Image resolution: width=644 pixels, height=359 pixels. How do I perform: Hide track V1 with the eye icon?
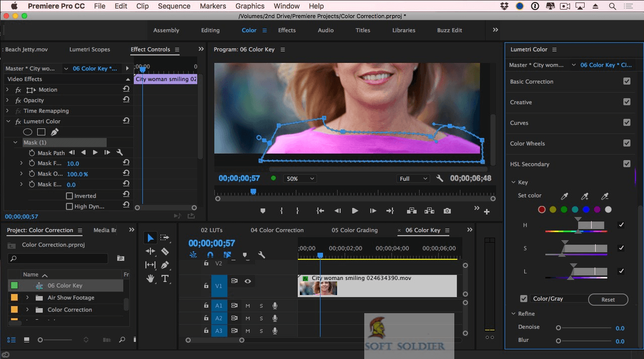248,281
